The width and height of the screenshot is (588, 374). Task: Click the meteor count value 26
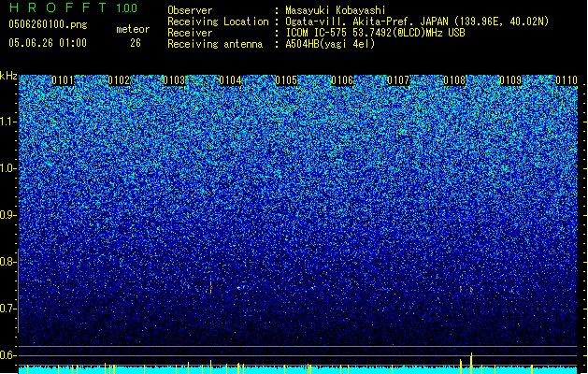click(136, 43)
